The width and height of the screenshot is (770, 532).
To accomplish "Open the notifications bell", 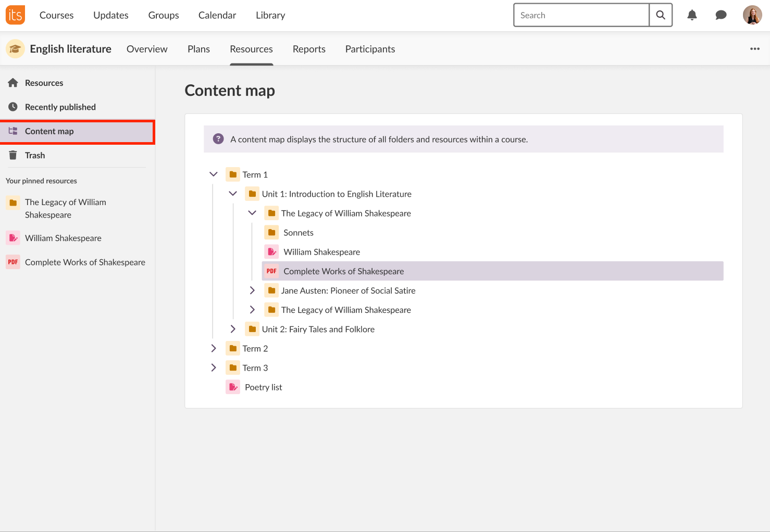I will tap(692, 15).
